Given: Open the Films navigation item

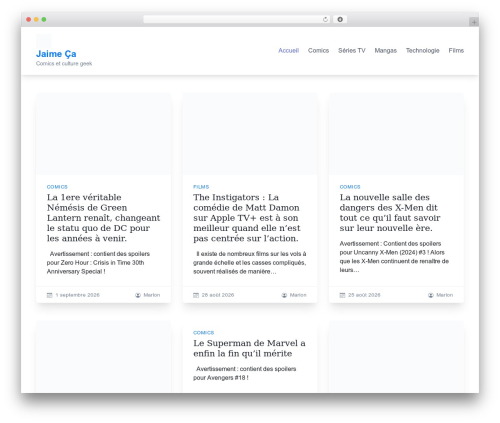Looking at the screenshot, I should [456, 50].
